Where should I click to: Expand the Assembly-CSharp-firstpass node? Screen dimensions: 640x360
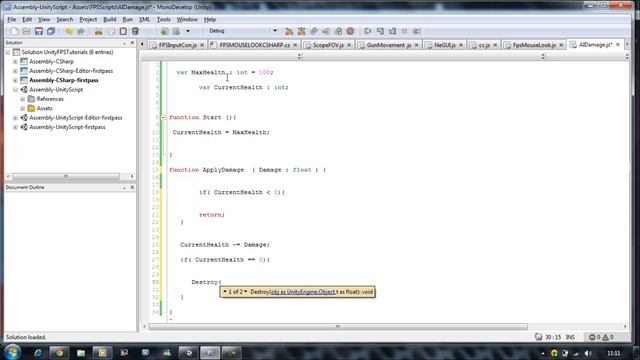click(x=15, y=80)
